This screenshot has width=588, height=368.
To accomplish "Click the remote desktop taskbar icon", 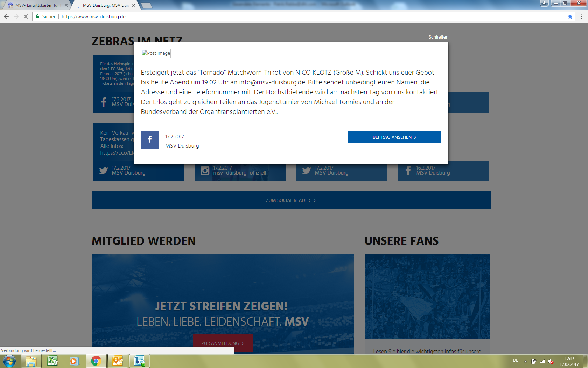I will coord(140,361).
